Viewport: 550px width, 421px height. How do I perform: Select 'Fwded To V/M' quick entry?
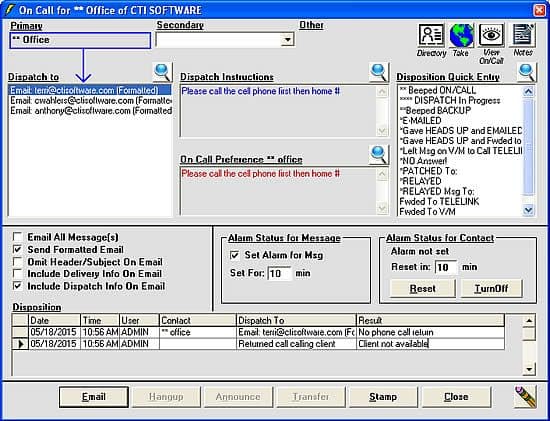pyautogui.click(x=460, y=212)
